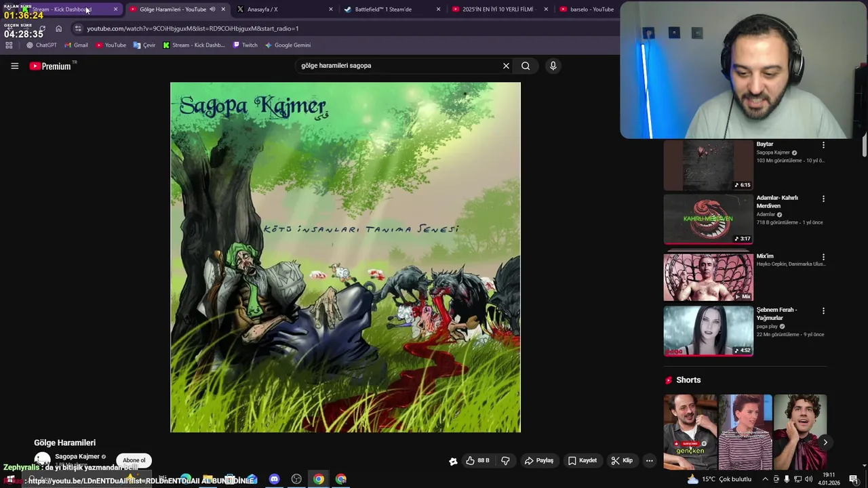
Task: Close the Gölge Haramileri YouTube tab
Action: click(223, 9)
